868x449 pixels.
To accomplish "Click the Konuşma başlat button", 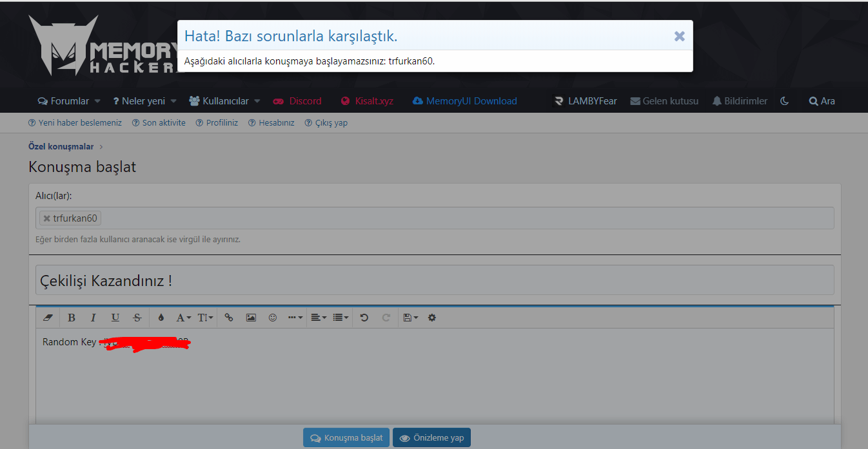I will [x=346, y=438].
